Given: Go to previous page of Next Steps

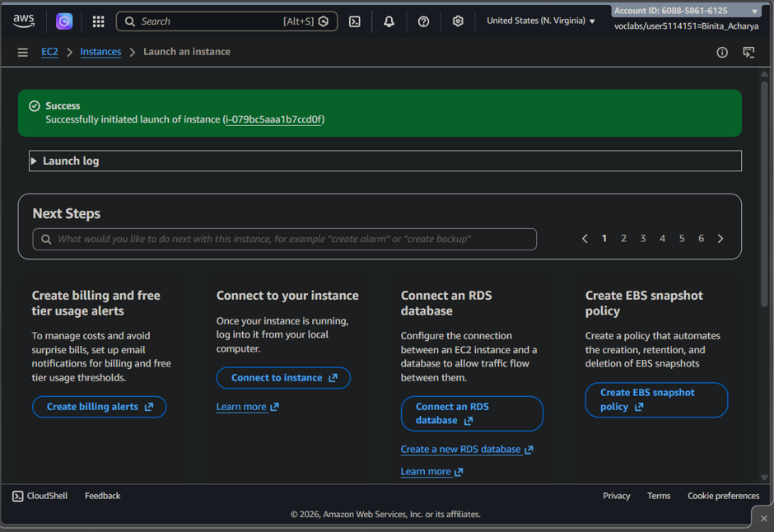Looking at the screenshot, I should point(585,239).
